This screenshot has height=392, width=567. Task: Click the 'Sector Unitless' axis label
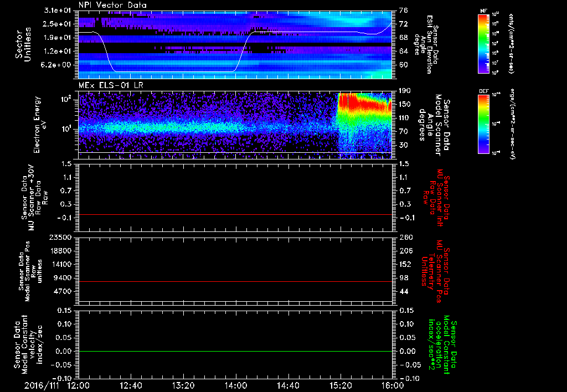point(23,44)
